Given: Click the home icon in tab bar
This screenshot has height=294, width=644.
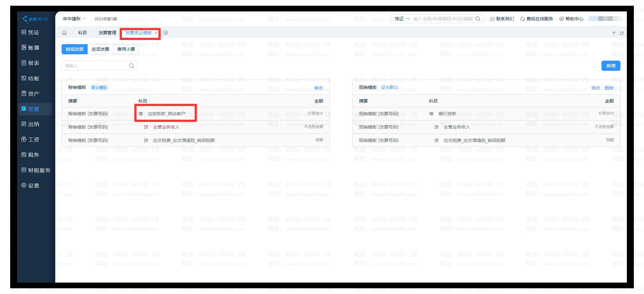Looking at the screenshot, I should click(x=64, y=33).
